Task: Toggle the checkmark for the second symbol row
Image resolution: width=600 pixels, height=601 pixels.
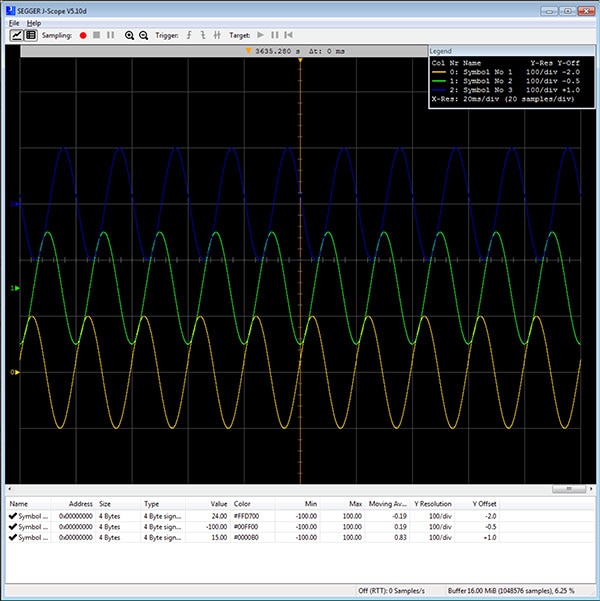Action: (13, 527)
